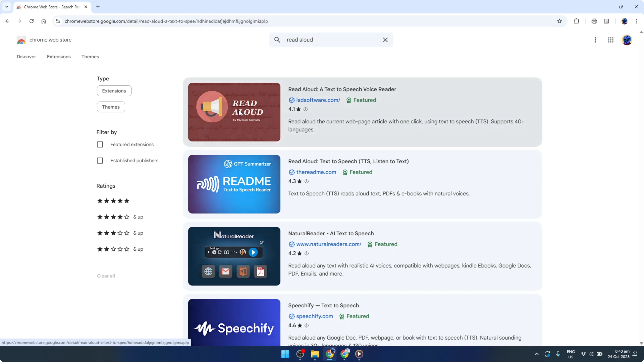Click the address bar URL

[x=166, y=21]
